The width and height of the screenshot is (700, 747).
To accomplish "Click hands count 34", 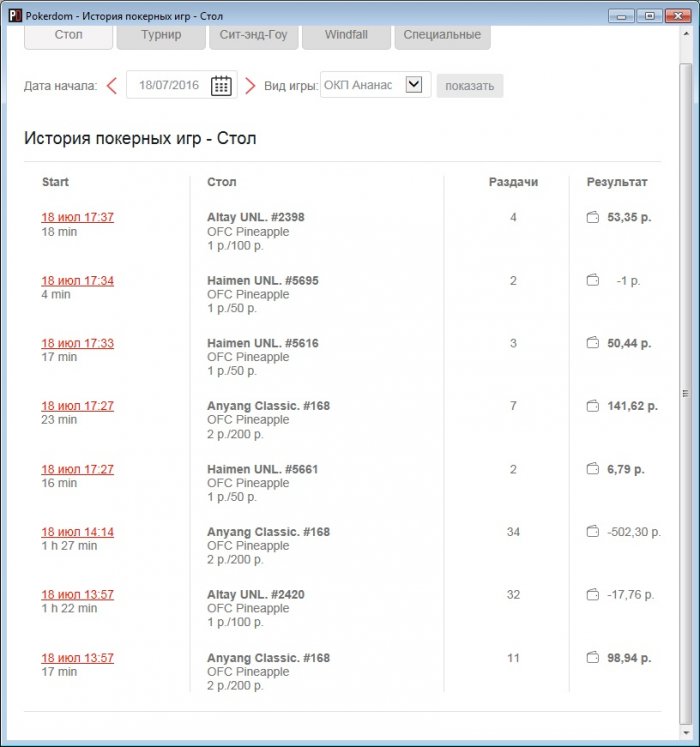I will 513,532.
